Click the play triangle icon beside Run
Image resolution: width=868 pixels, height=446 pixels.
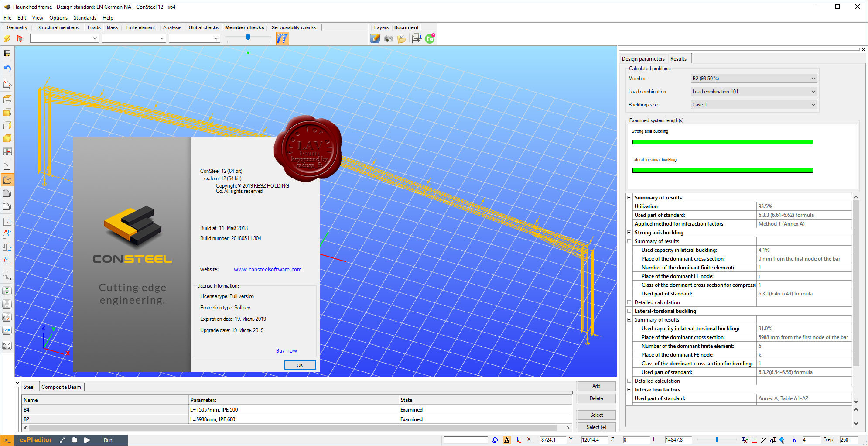coord(87,440)
